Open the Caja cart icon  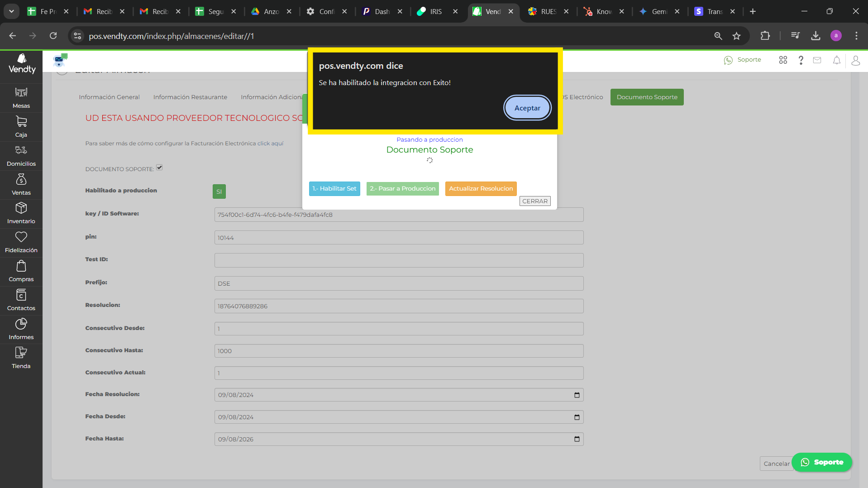(21, 127)
